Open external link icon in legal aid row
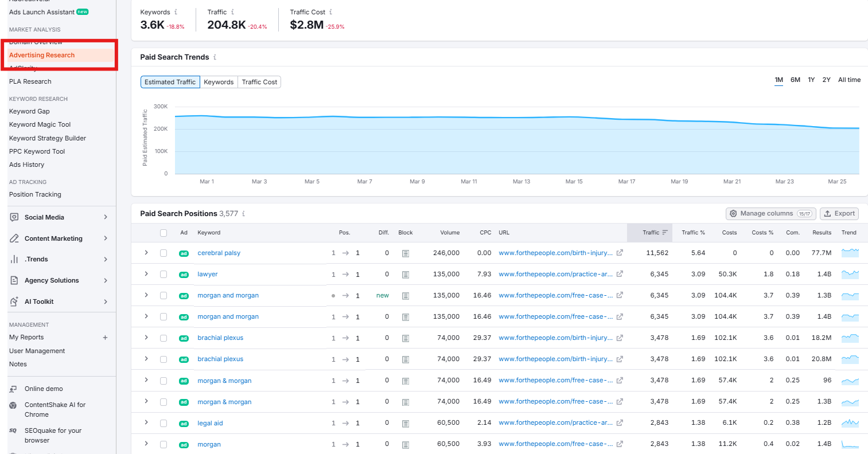Image resolution: width=868 pixels, height=454 pixels. [x=620, y=423]
